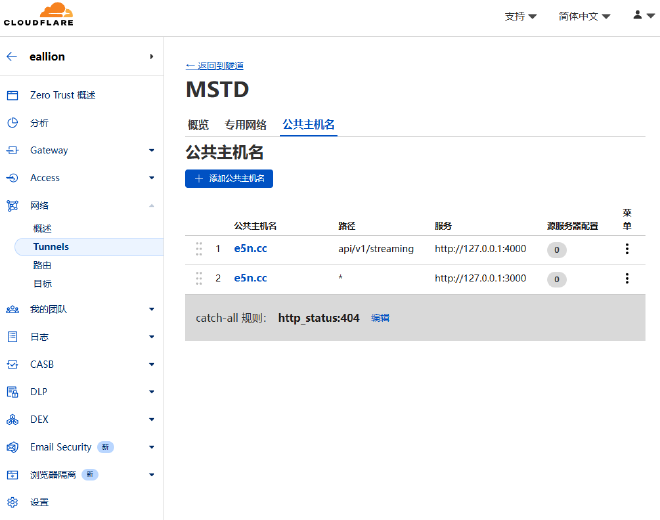Click the Cloudflare logo

click(38, 14)
